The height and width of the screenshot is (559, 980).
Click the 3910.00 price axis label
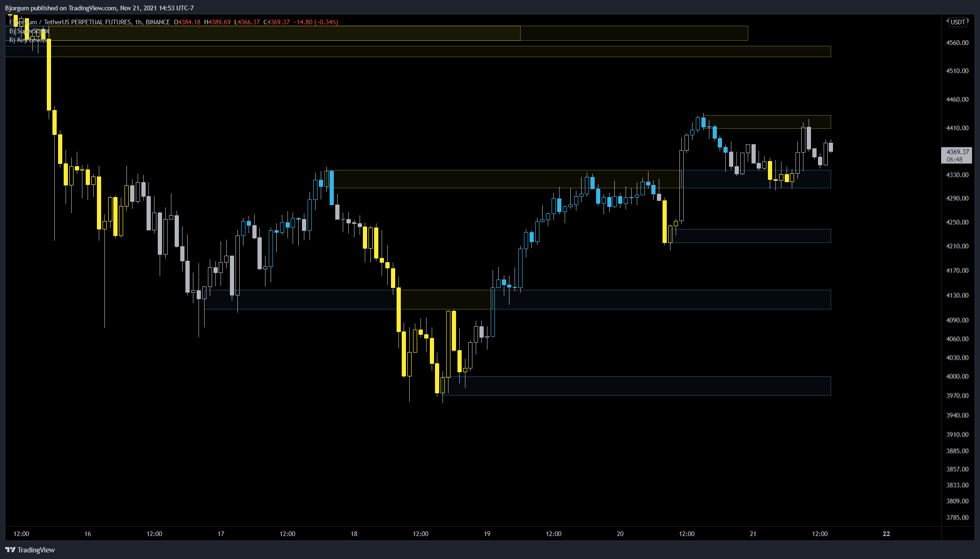pos(957,434)
